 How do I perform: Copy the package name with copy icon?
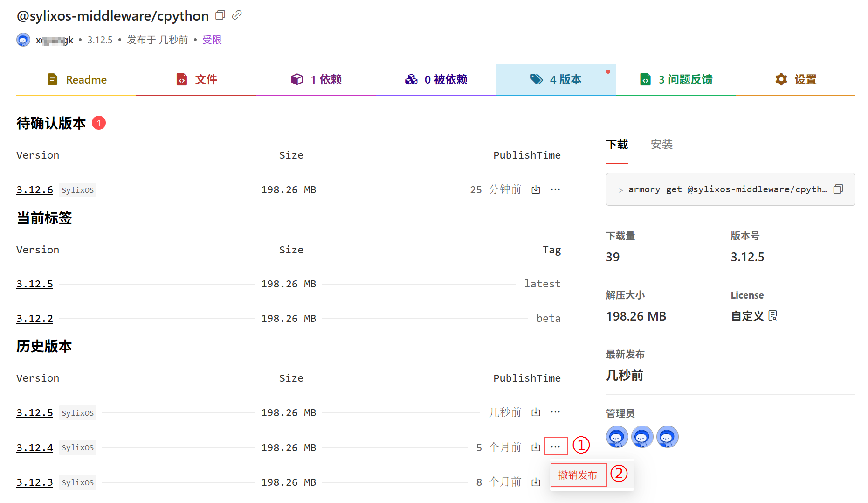pos(220,15)
